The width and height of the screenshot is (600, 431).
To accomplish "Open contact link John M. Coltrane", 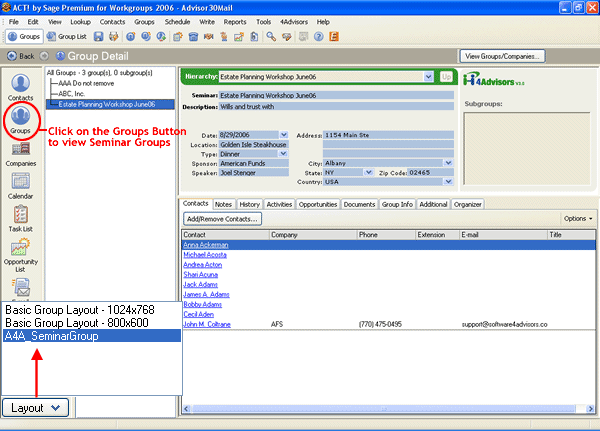I will point(207,325).
